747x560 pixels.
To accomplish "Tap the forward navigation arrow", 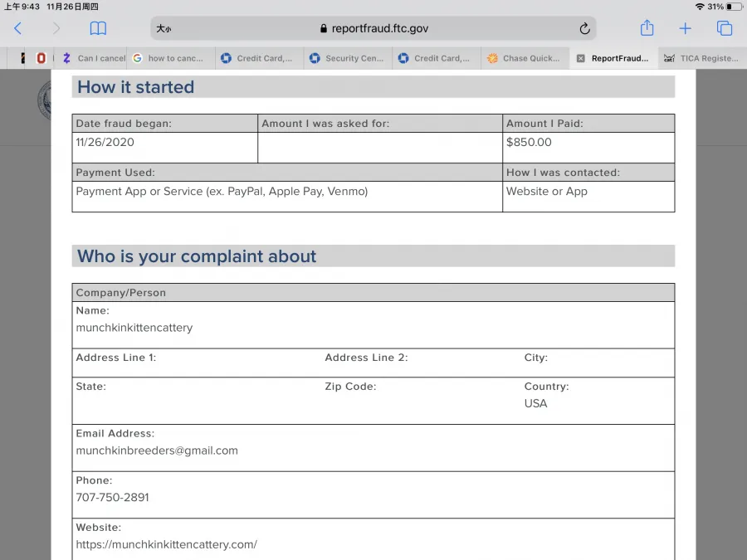I will pyautogui.click(x=56, y=28).
